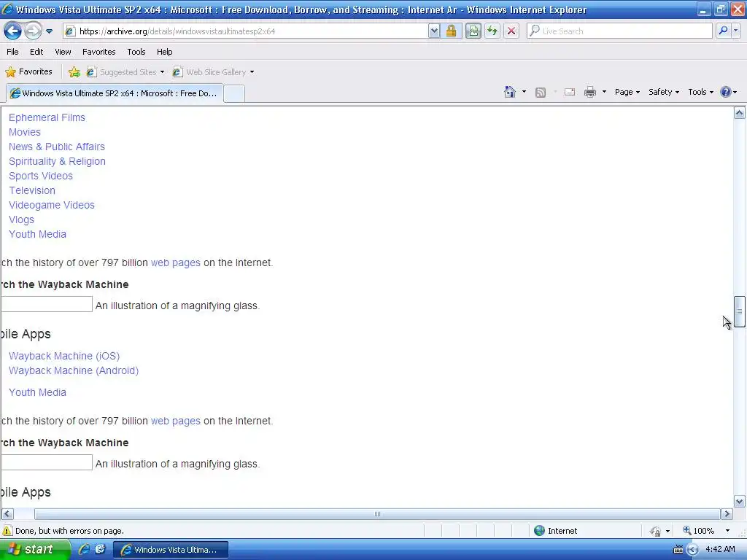Launch Internet Explorer from Quick Launch

[85, 550]
